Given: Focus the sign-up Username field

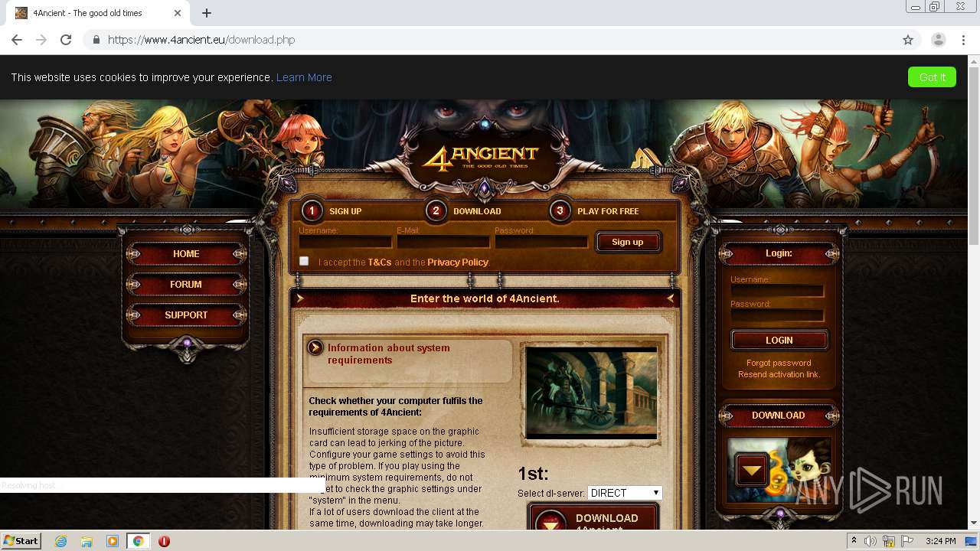Looking at the screenshot, I should [x=345, y=242].
